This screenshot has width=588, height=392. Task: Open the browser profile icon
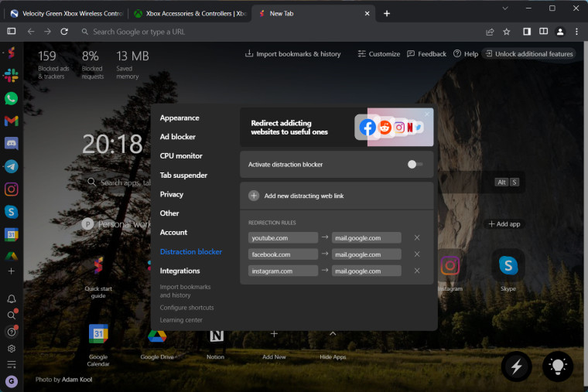(560, 32)
